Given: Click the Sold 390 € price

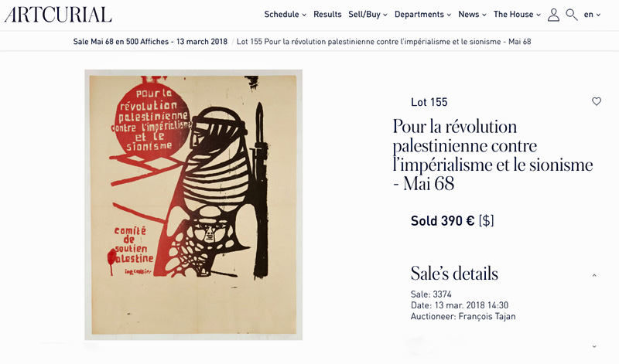Looking at the screenshot, I should [443, 220].
